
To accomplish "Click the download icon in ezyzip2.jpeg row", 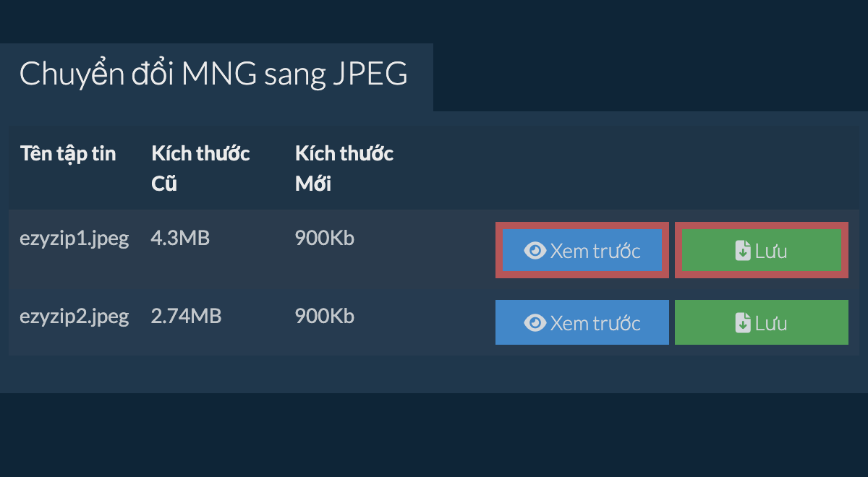I will [743, 323].
